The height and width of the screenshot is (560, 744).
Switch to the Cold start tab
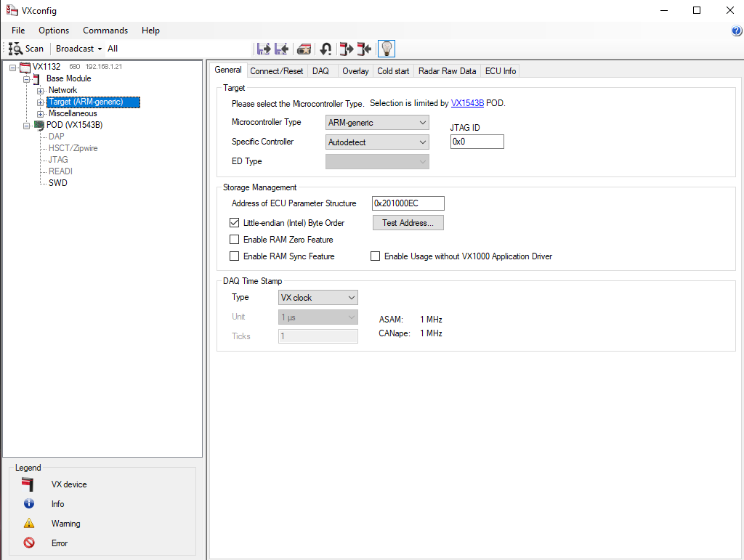click(x=393, y=71)
